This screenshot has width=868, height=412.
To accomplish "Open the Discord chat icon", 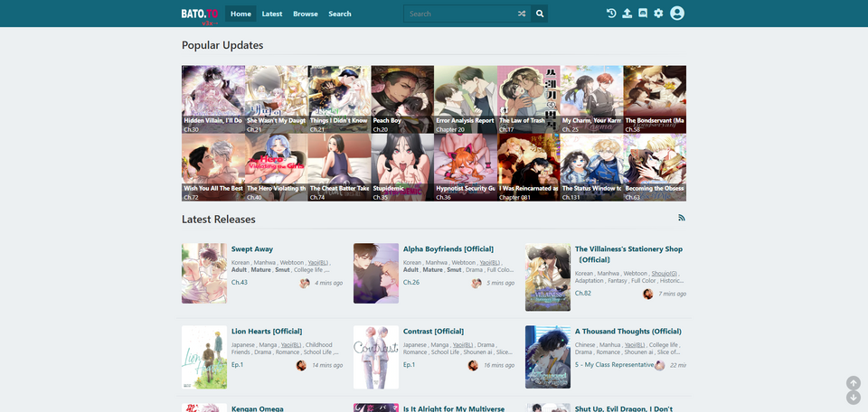I will point(643,14).
